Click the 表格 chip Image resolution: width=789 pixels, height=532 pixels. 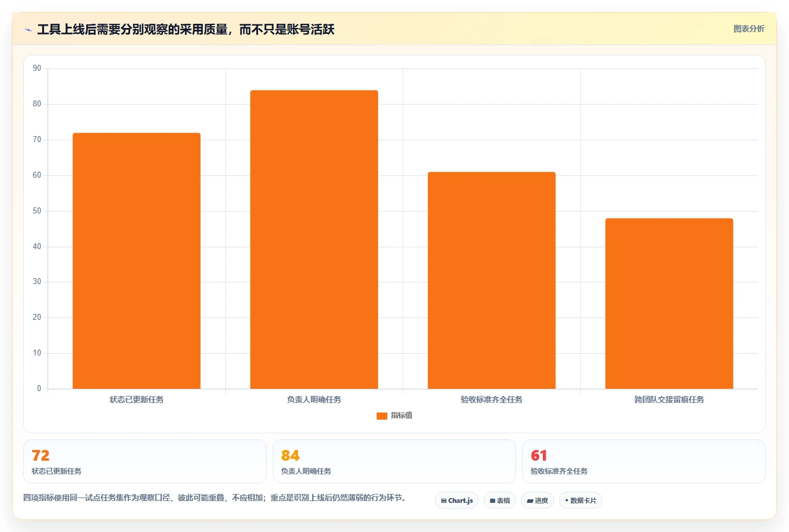[x=499, y=500]
